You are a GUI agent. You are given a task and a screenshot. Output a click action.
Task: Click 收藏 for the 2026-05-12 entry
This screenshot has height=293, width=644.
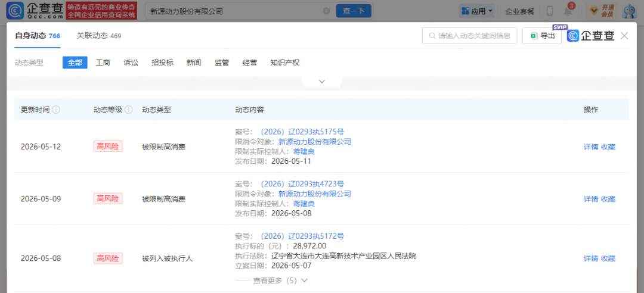click(608, 146)
